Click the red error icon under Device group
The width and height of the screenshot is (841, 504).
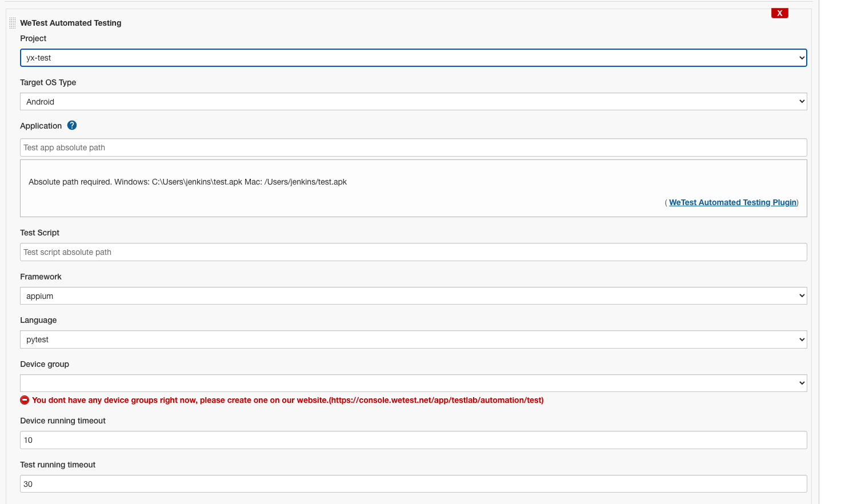(25, 400)
